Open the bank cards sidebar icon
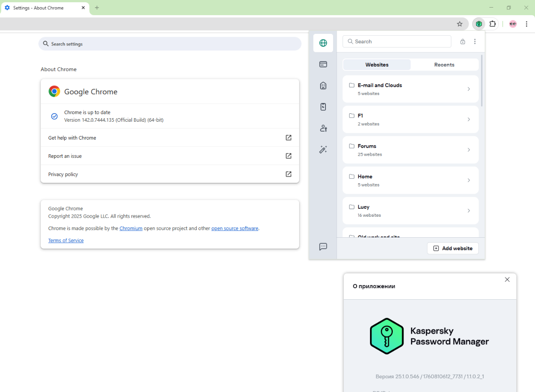The height and width of the screenshot is (392, 535). [323, 64]
